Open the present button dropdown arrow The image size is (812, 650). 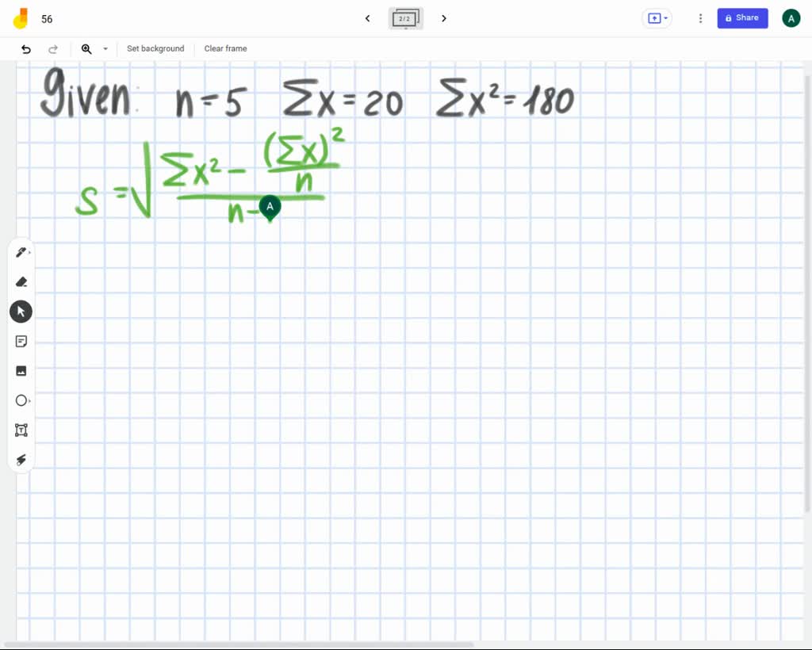665,18
